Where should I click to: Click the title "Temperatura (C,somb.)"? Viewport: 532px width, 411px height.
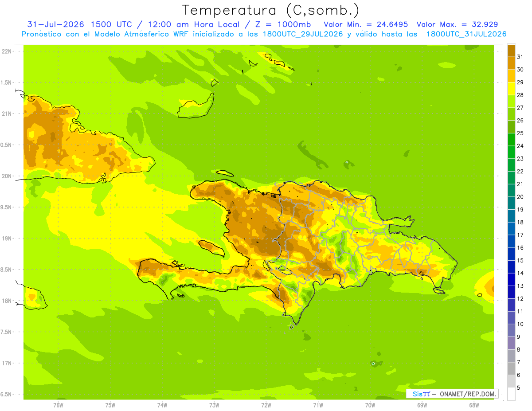tap(271, 11)
